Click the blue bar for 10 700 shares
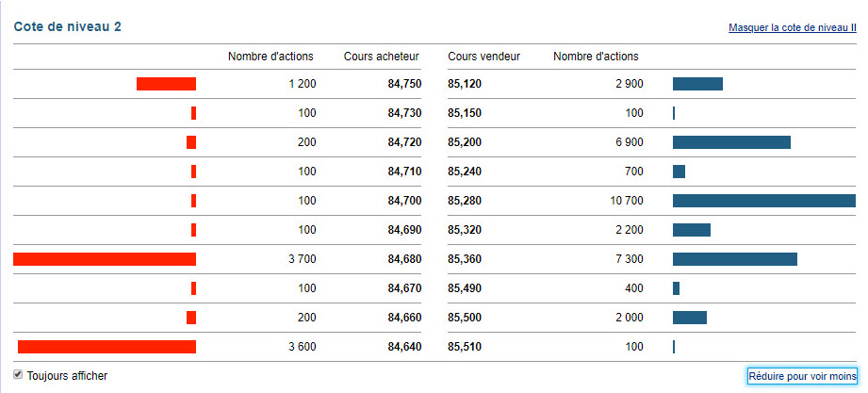The image size is (868, 393). [764, 201]
